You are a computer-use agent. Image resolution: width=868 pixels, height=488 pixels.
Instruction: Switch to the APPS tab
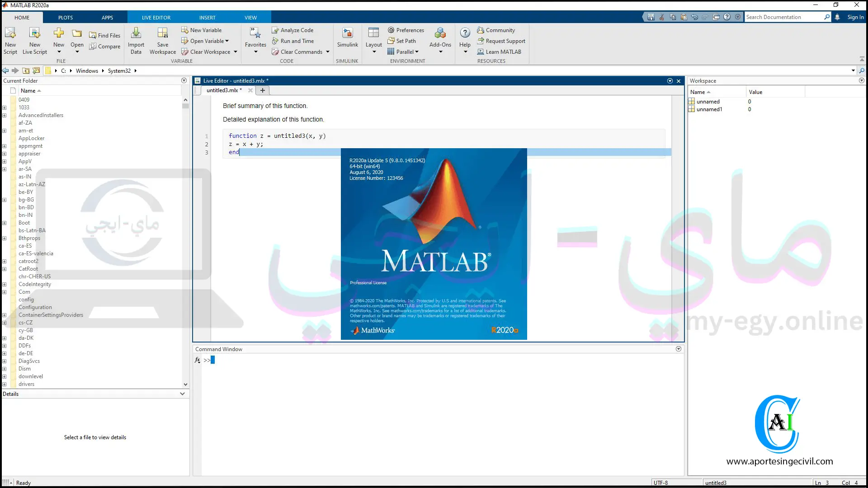point(108,17)
